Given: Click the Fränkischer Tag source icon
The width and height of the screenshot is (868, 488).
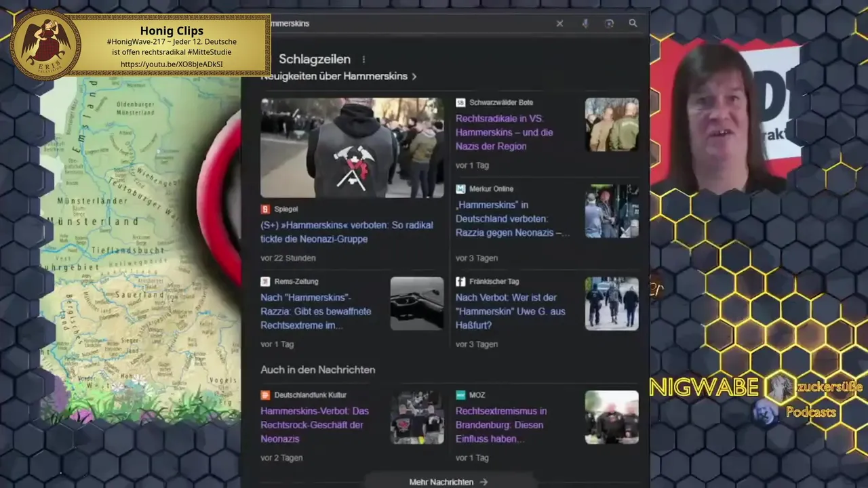Looking at the screenshot, I should tap(460, 281).
